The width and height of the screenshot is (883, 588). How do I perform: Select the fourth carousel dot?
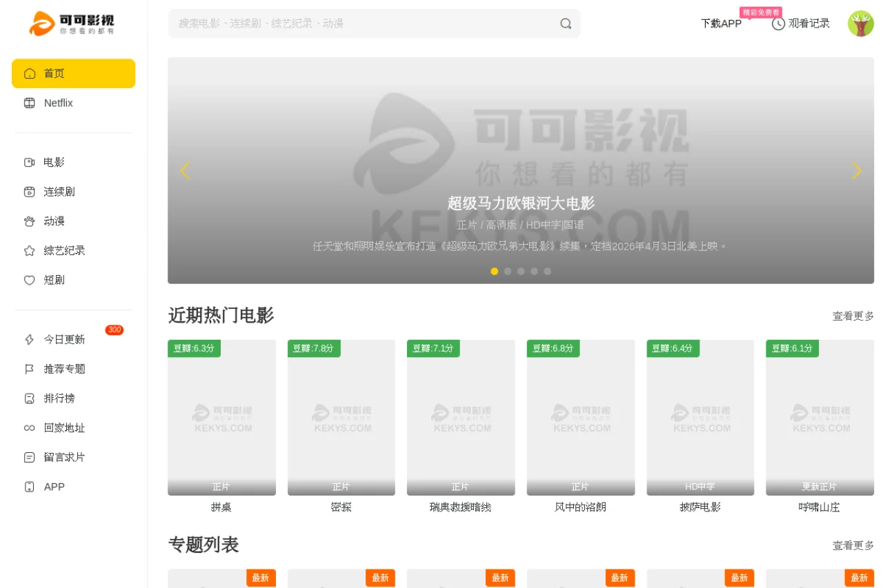click(534, 272)
